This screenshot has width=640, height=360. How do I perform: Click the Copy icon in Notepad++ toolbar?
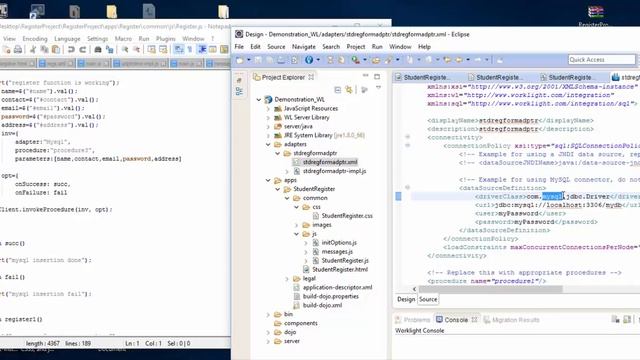click(44, 49)
